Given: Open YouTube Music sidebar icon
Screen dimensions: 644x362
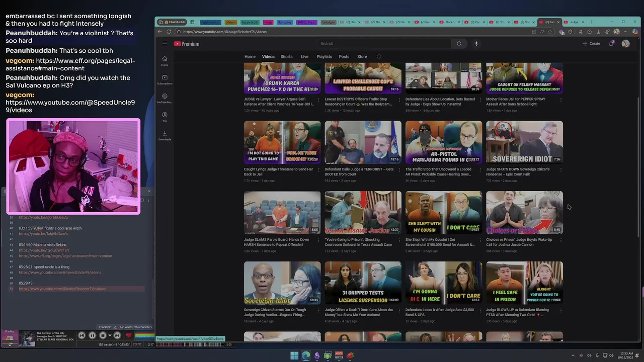Looking at the screenshot, I should 165,98.
